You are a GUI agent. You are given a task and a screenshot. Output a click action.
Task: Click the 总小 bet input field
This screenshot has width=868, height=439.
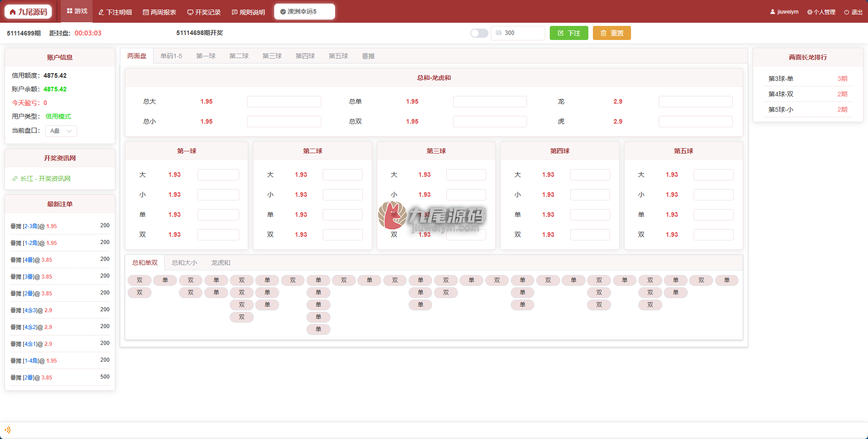click(x=284, y=121)
